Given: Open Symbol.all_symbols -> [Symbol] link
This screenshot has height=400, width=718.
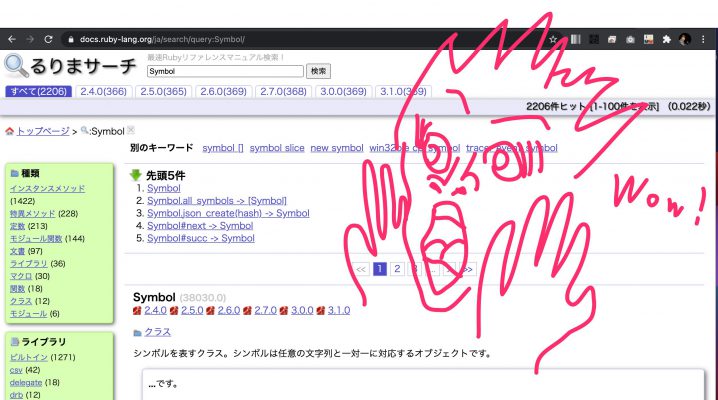Looking at the screenshot, I should [x=217, y=200].
